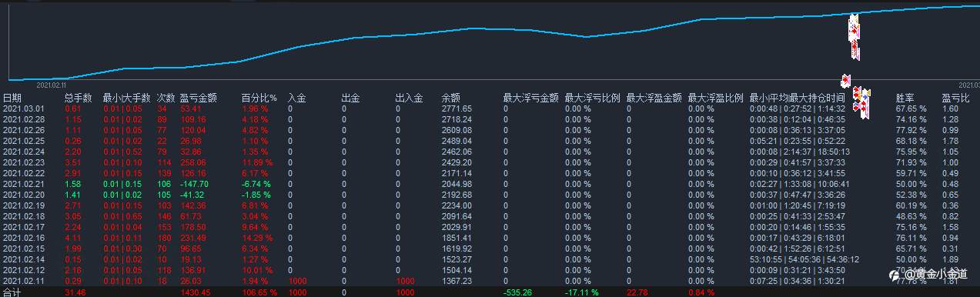Screen dimensions: 980x297
Task: Click the 合计 totals row label
Action: click(x=11, y=292)
